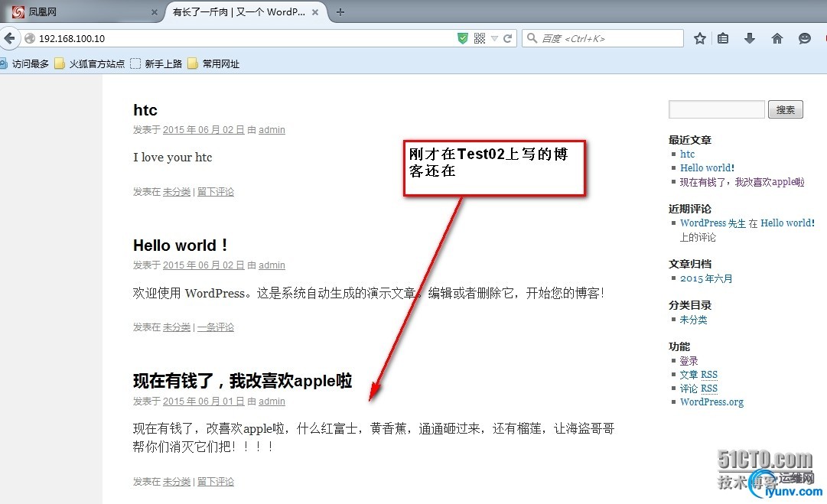Open the chat bubble icon in toolbar

coord(804,38)
